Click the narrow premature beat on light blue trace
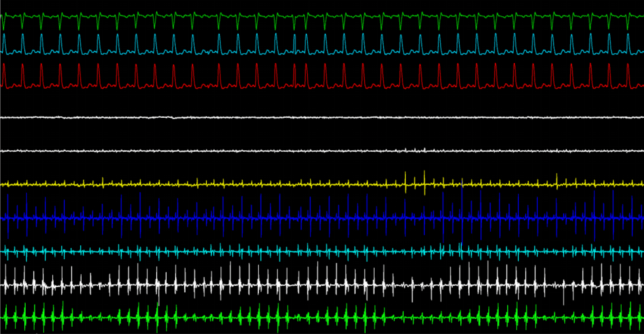 295,44
